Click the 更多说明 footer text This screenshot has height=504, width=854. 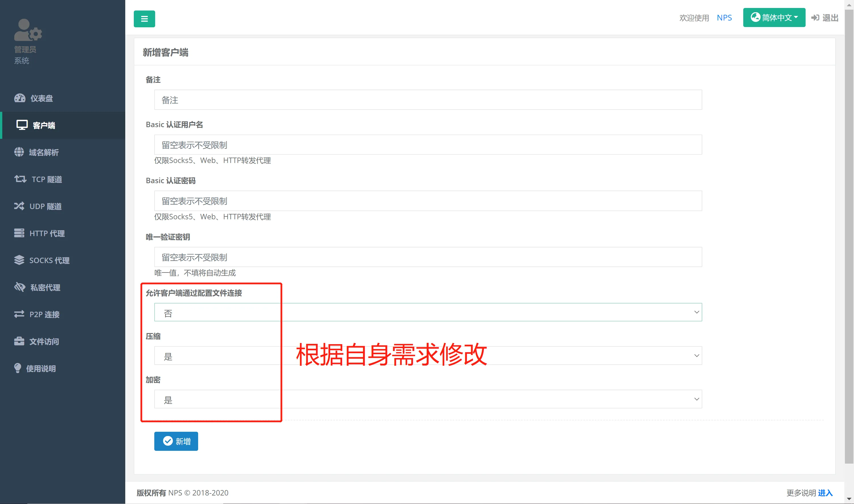tap(801, 492)
